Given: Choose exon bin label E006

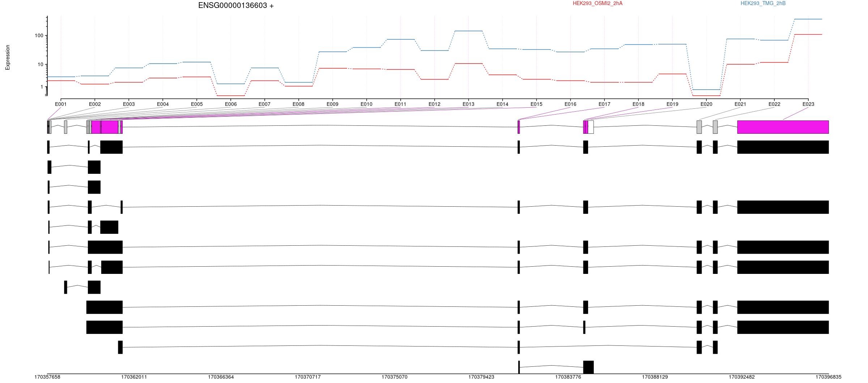Looking at the screenshot, I should tap(231, 104).
